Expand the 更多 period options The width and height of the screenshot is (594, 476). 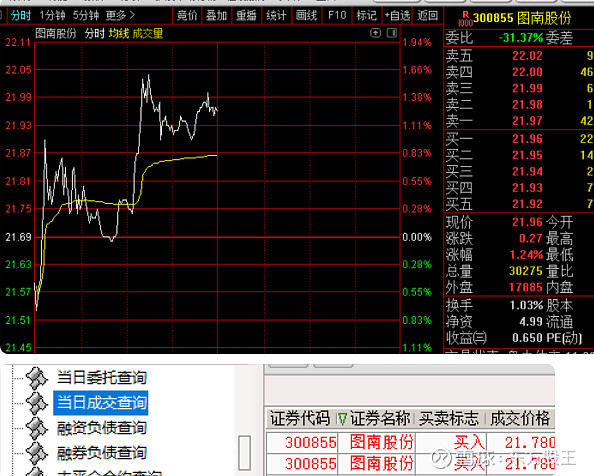click(120, 16)
